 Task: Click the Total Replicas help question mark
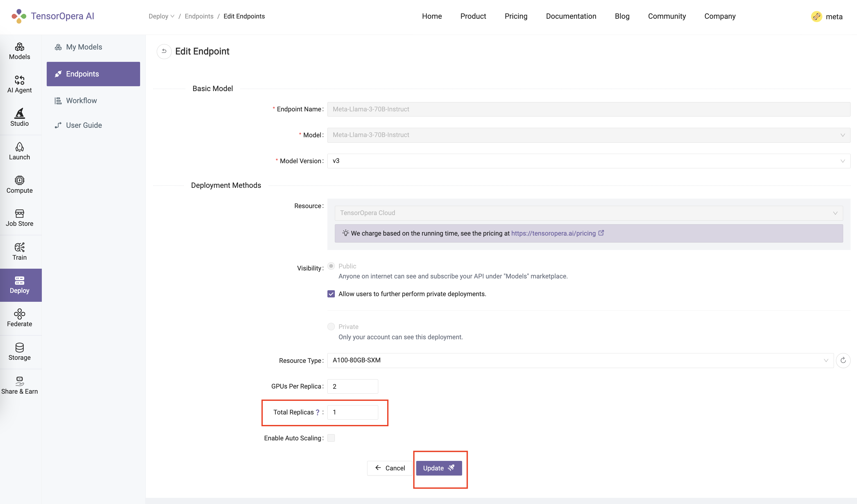tap(318, 412)
